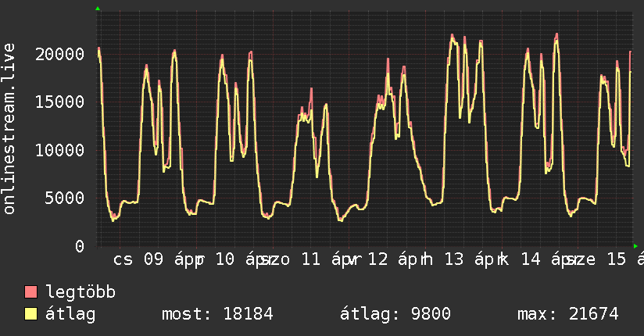Select the átlag legend label

(x=70, y=314)
